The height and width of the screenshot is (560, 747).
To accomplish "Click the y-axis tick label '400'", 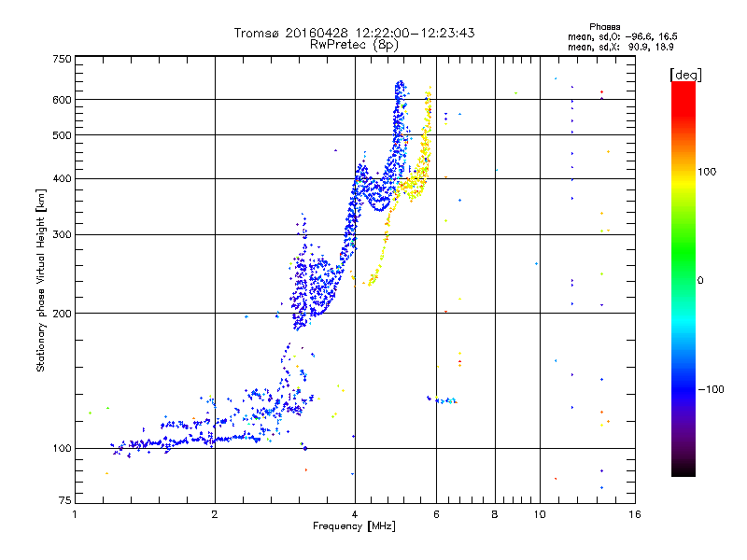I will [x=62, y=179].
